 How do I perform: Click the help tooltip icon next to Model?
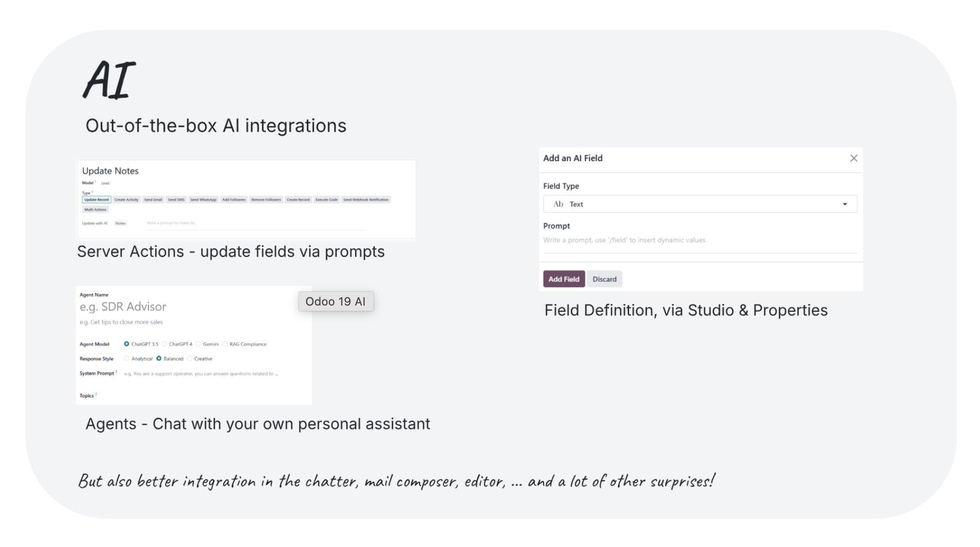(x=95, y=182)
